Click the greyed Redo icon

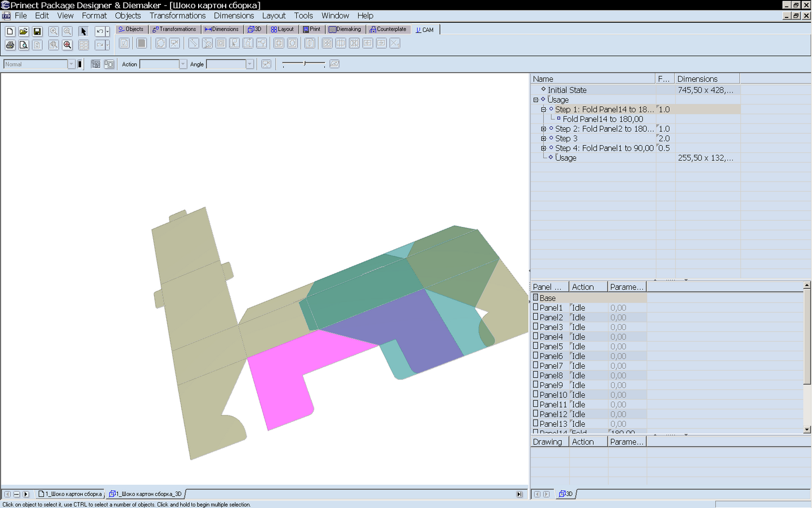tap(100, 45)
